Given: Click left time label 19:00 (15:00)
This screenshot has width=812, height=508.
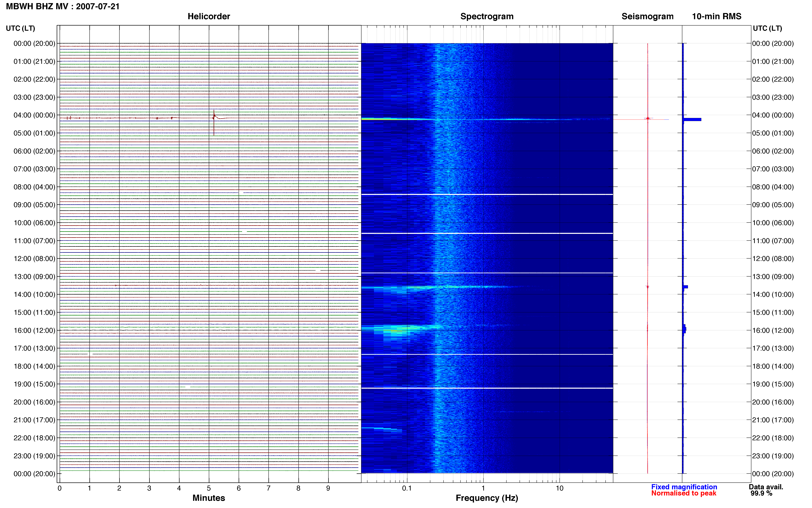Looking at the screenshot, I should tap(34, 384).
